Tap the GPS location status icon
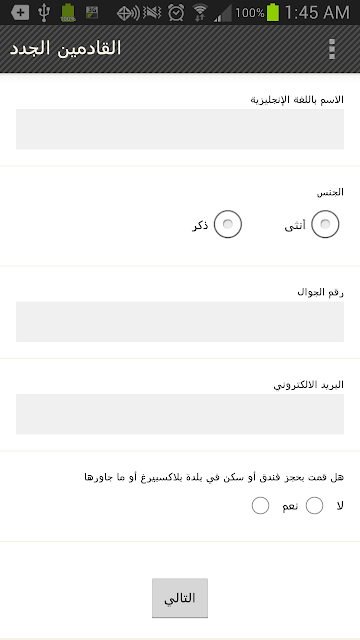The image size is (360, 640). click(128, 13)
